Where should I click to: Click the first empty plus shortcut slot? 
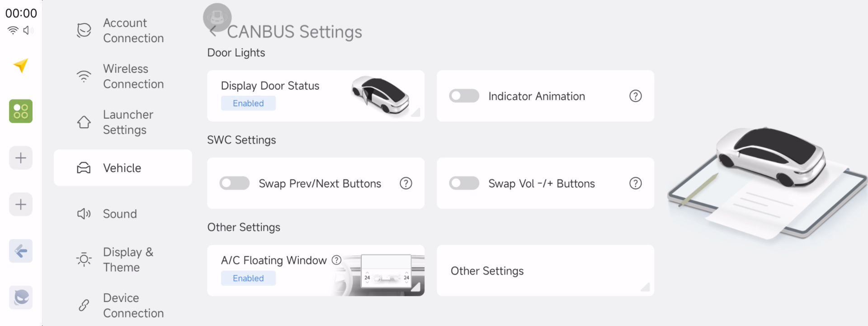coord(21,158)
